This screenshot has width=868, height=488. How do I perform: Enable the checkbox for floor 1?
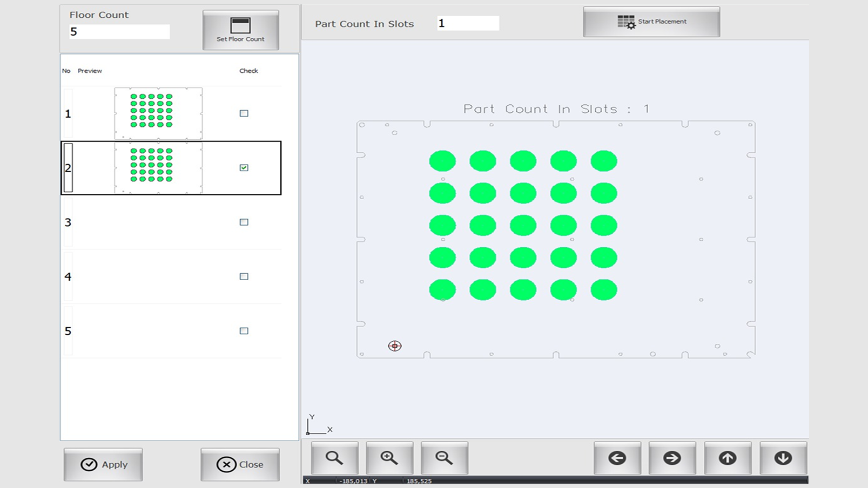[x=244, y=113]
